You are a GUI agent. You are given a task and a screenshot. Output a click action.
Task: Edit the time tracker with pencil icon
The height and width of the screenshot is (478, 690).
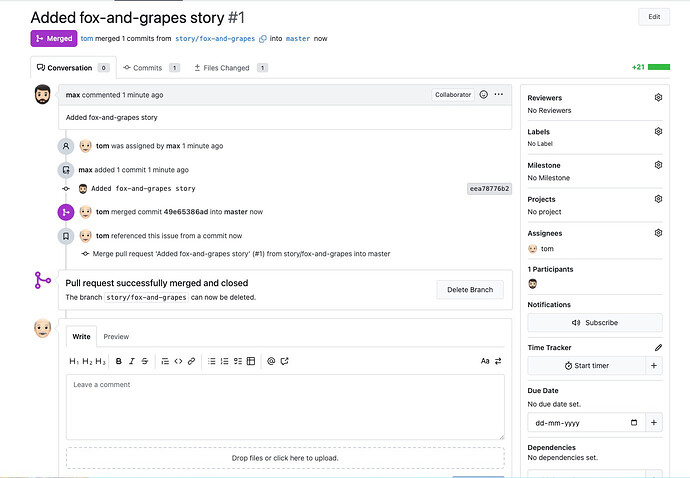(658, 347)
